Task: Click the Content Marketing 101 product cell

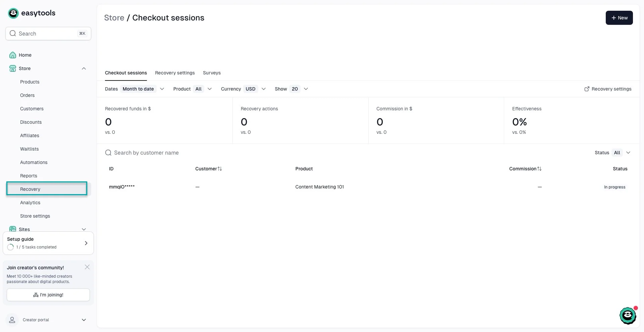Action: coord(319,187)
